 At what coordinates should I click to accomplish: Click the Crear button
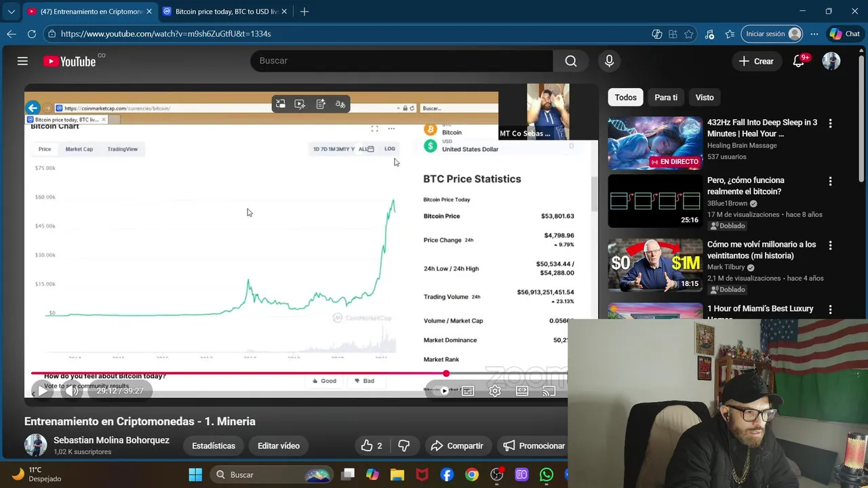pos(756,61)
